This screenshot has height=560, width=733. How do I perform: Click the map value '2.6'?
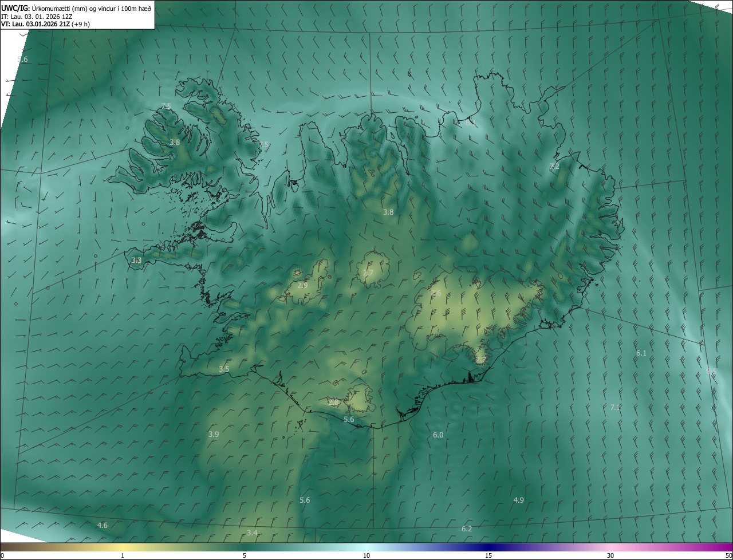point(436,293)
